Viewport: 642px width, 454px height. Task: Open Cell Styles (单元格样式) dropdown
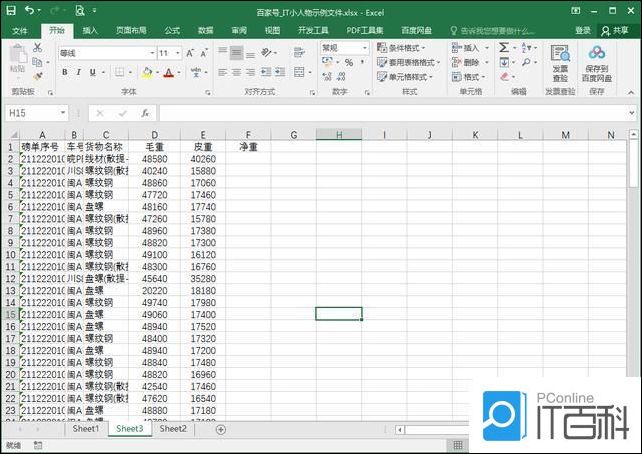pos(405,77)
